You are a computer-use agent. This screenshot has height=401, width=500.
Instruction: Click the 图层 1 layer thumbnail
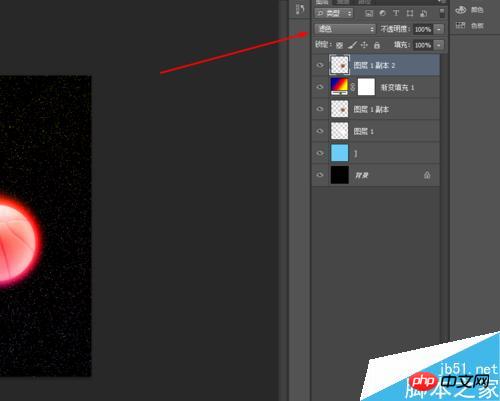339,131
